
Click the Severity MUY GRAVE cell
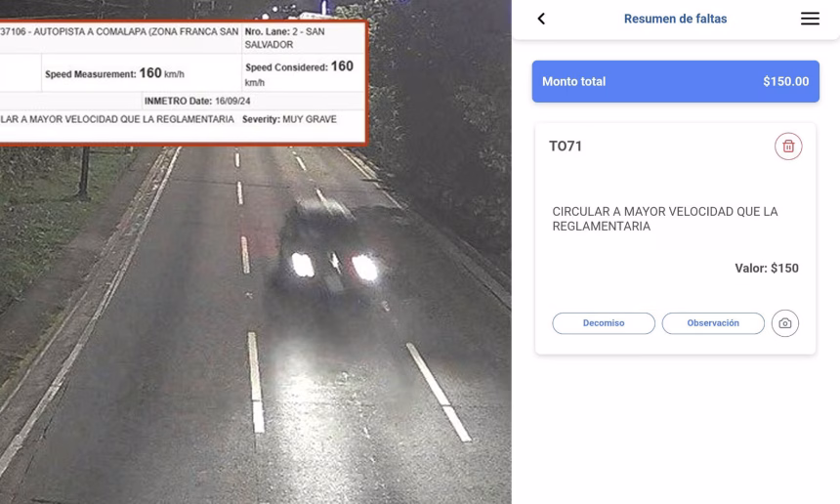pos(289,119)
